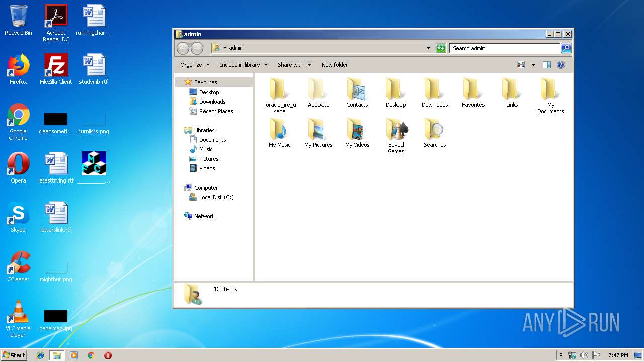Launch Acrobat Reader DC desktop shortcut
Viewport: 644px width, 362px height.
click(x=56, y=23)
